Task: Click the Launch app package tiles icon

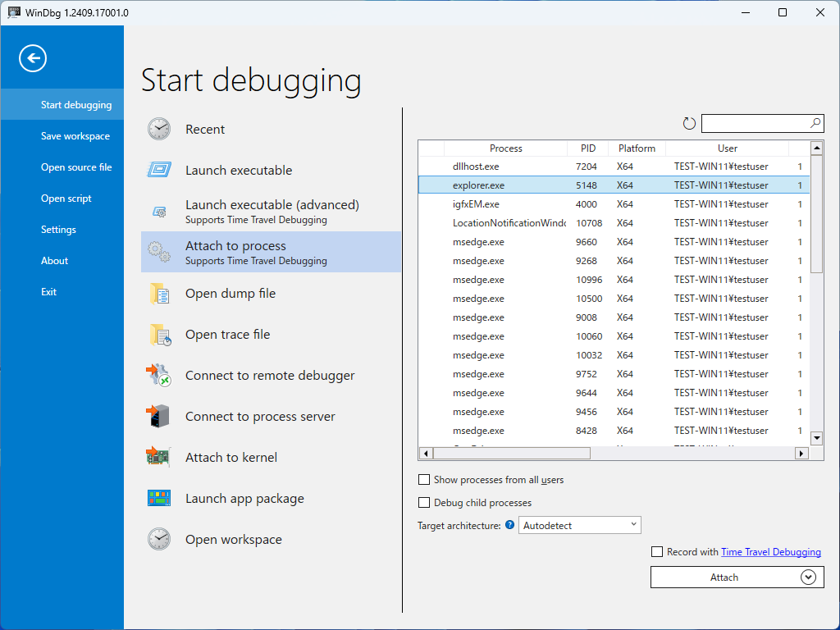Action: pos(159,498)
